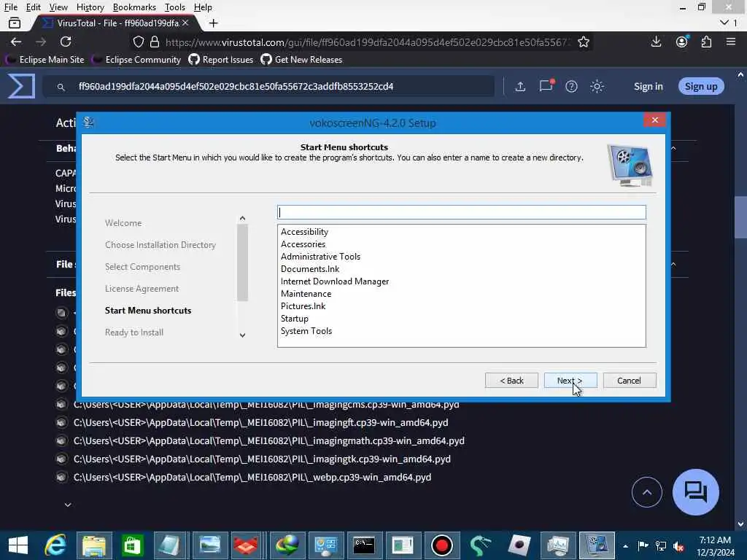Click the setup steps scrollbar thumb
The width and height of the screenshot is (747, 560).
pos(242,262)
